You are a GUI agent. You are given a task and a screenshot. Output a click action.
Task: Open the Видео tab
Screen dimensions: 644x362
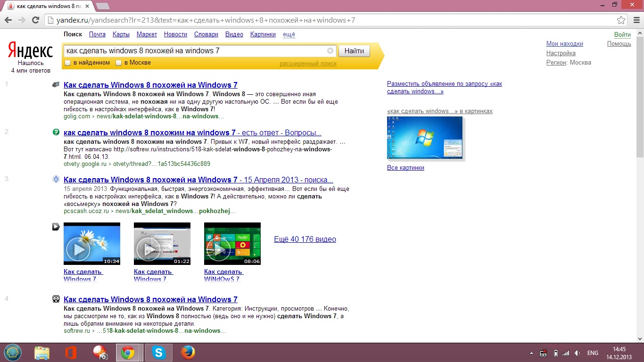234,34
